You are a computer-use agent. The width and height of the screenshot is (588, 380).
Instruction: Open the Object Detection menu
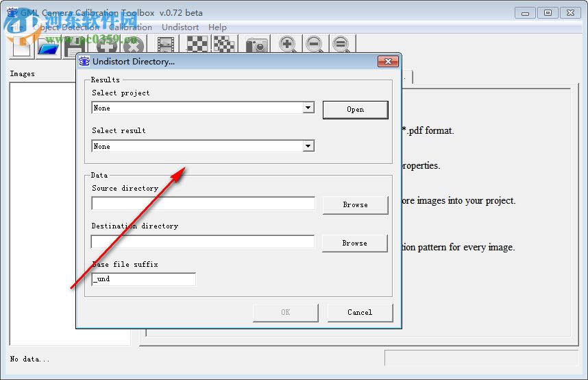pyautogui.click(x=66, y=27)
